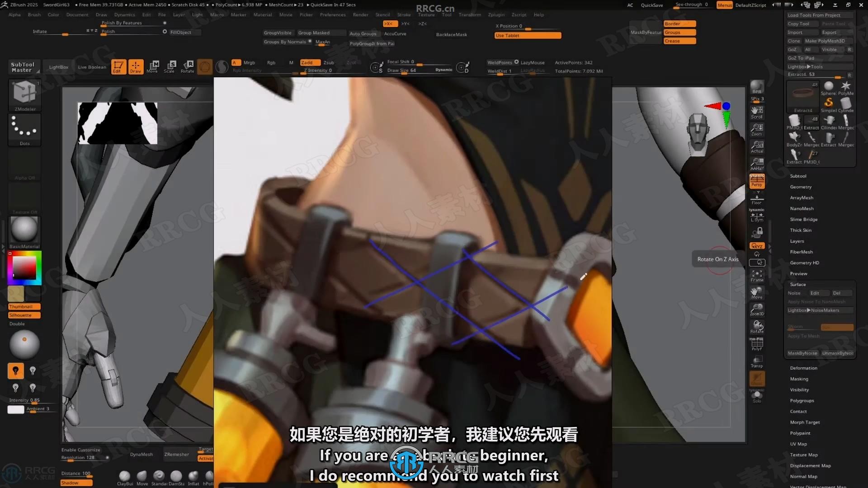Viewport: 868px width, 488px height.
Task: Expand the Masking section
Action: 799,379
